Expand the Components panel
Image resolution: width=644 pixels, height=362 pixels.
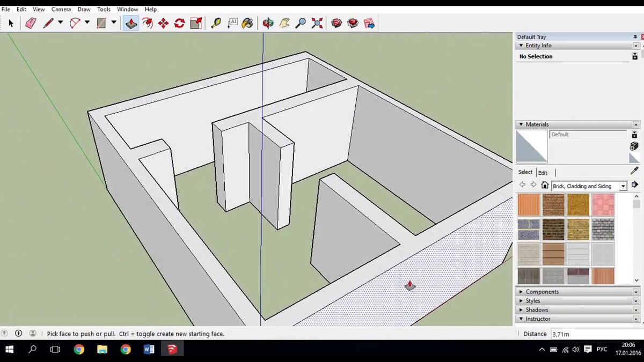click(521, 292)
